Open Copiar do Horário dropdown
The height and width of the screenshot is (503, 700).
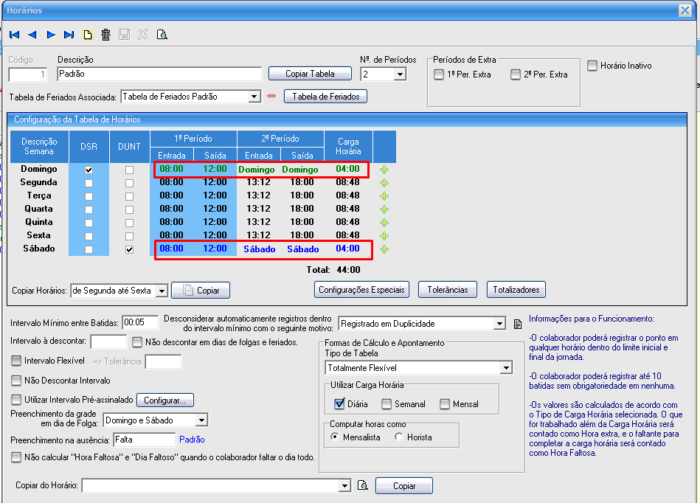pos(344,486)
